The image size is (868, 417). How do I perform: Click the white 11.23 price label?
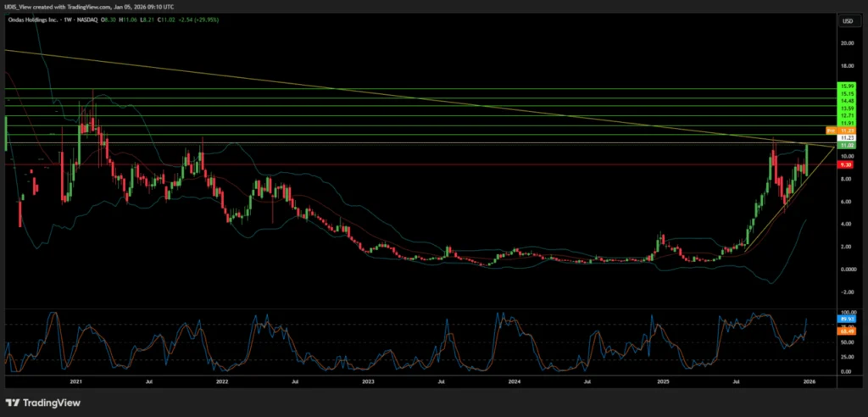point(846,136)
